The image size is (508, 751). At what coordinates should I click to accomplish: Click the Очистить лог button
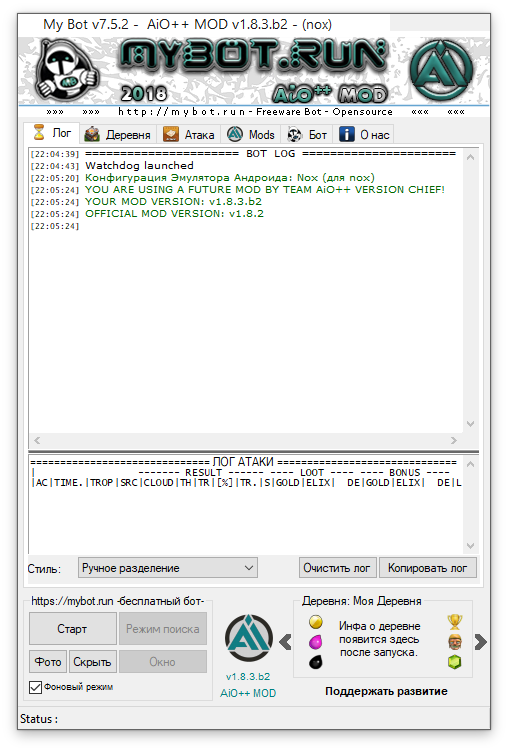coord(337,568)
